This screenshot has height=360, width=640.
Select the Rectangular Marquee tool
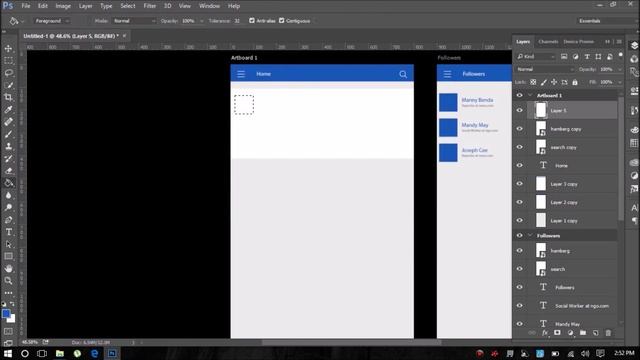(9, 61)
